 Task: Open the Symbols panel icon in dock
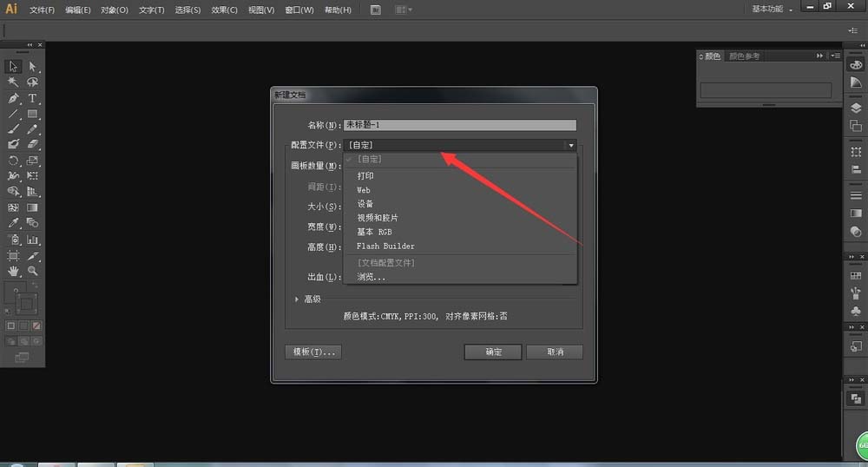[x=856, y=311]
